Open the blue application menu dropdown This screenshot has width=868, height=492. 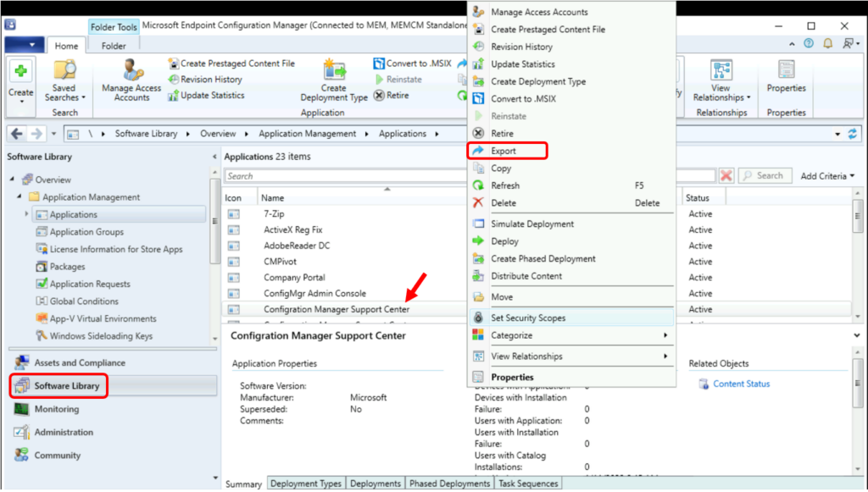[25, 45]
